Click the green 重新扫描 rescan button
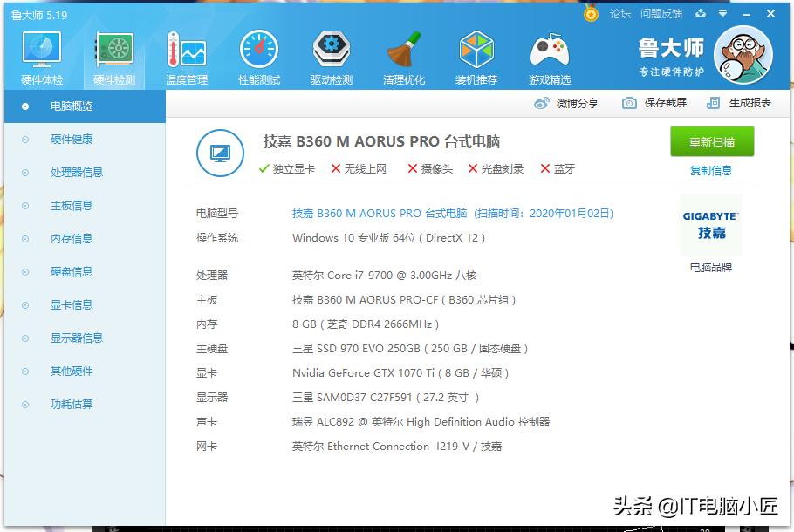Viewport: 794px width, 532px height. tap(712, 141)
